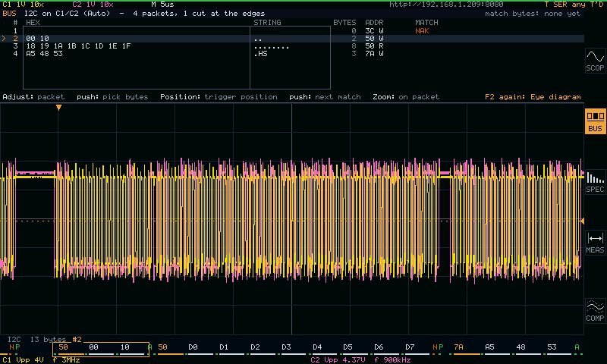Click the 'I2C on C1/C2 (Auto)' header text

68,14
